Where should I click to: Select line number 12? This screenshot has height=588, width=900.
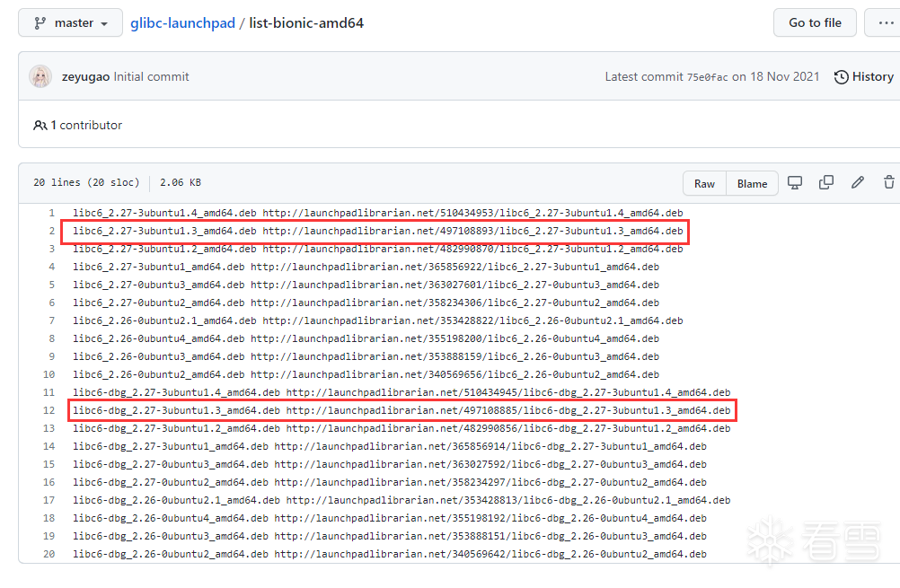pyautogui.click(x=49, y=410)
